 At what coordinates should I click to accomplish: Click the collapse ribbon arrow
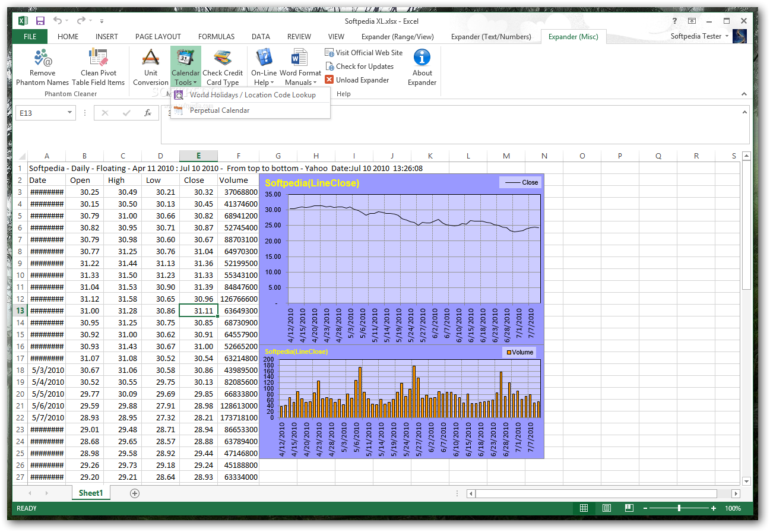pos(746,94)
